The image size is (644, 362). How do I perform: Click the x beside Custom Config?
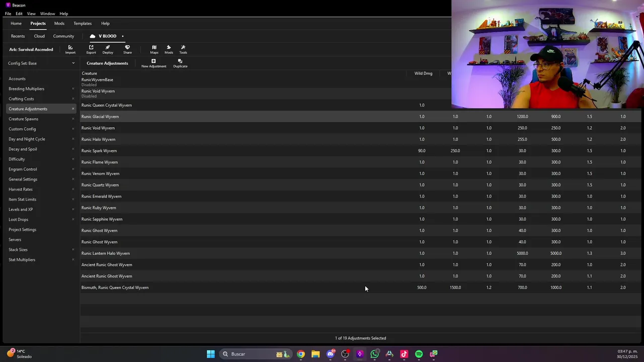[73, 129]
